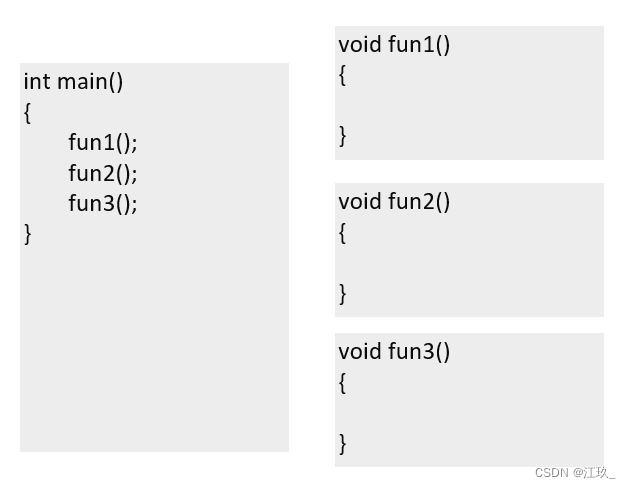This screenshot has height=488, width=631.
Task: Click the empty body line inside fun1
Action: click(x=468, y=105)
